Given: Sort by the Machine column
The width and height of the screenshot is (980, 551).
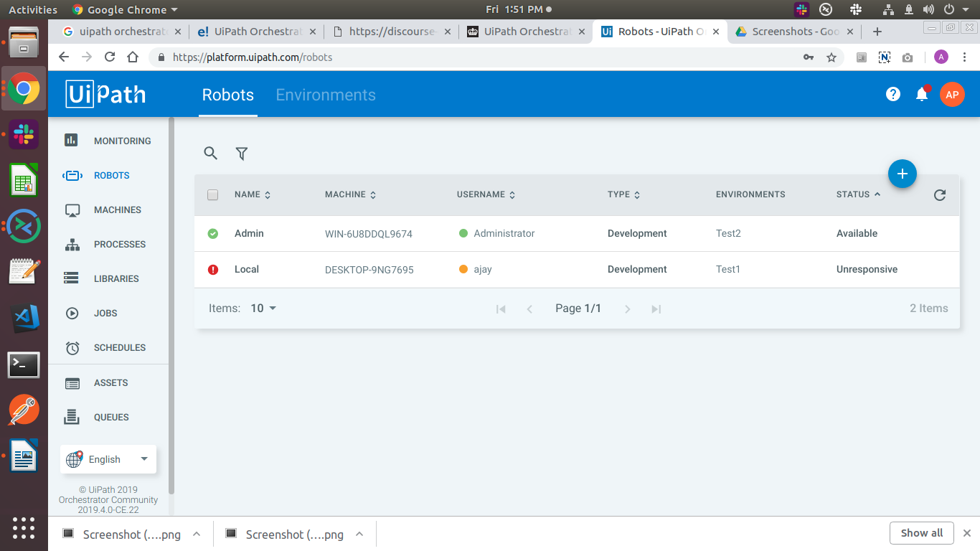Looking at the screenshot, I should click(350, 194).
